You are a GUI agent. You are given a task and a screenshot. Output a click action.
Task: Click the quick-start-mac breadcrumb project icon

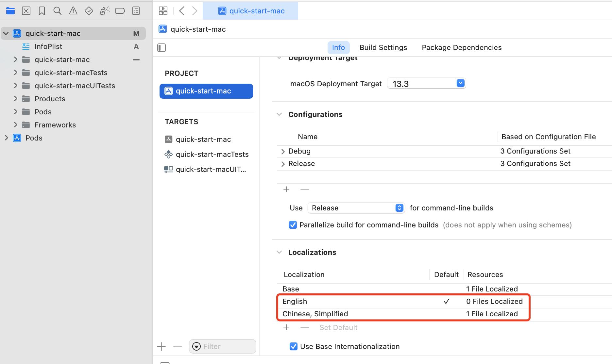[163, 29]
